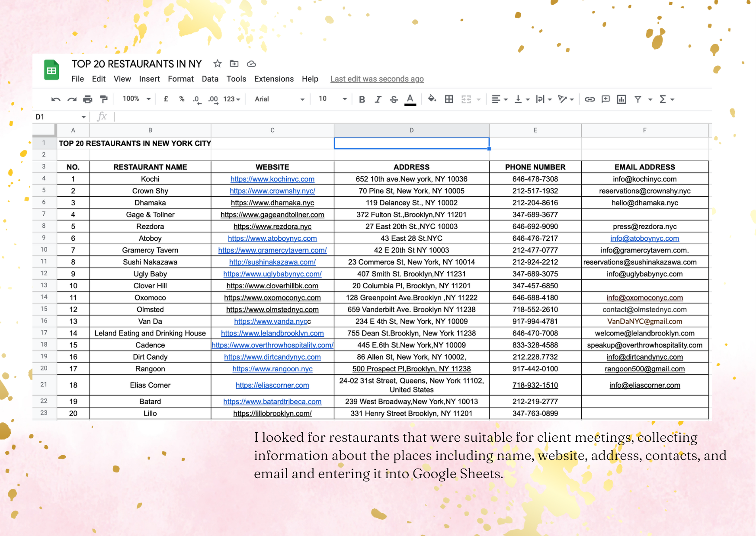Toggle strikethrough formatting
Image resolution: width=756 pixels, height=536 pixels.
coord(394,99)
